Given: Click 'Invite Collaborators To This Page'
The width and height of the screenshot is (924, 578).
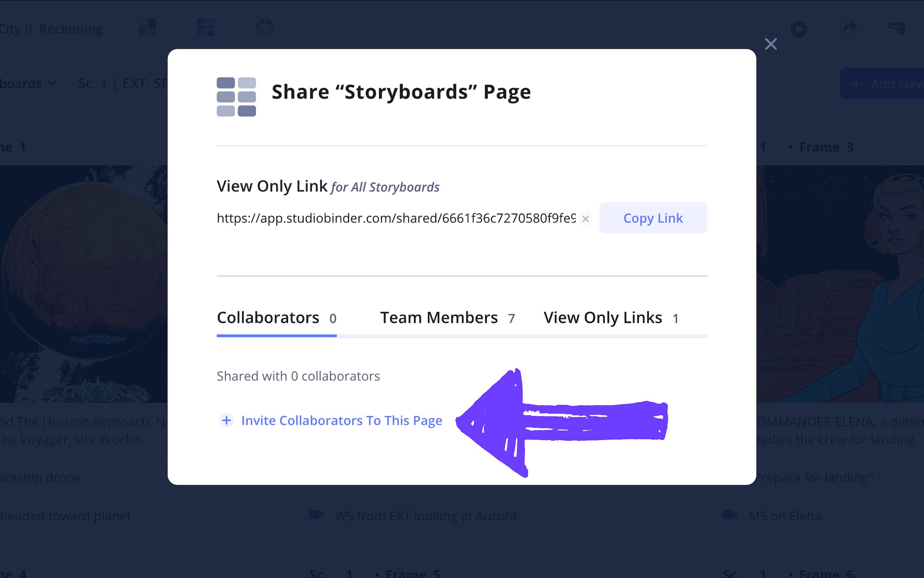Looking at the screenshot, I should tap(342, 421).
